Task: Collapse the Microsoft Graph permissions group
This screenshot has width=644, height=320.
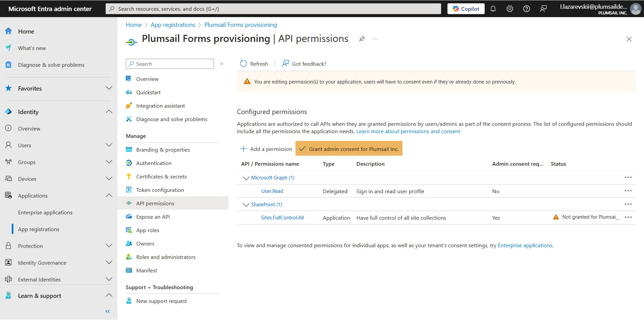Action: [246, 178]
